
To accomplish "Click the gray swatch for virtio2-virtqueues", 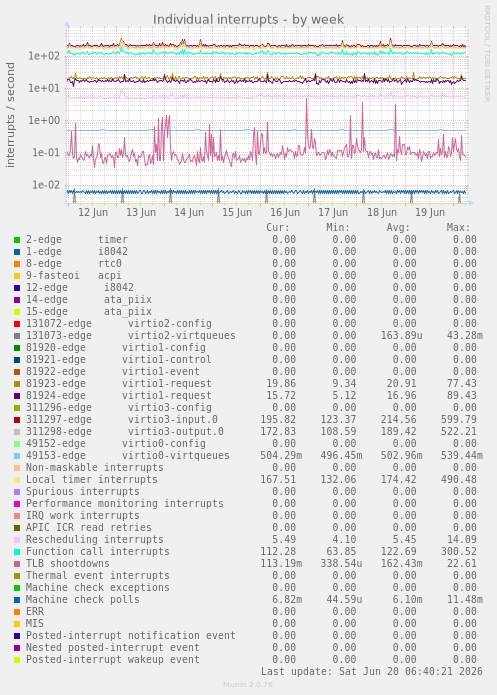I will click(17, 336).
